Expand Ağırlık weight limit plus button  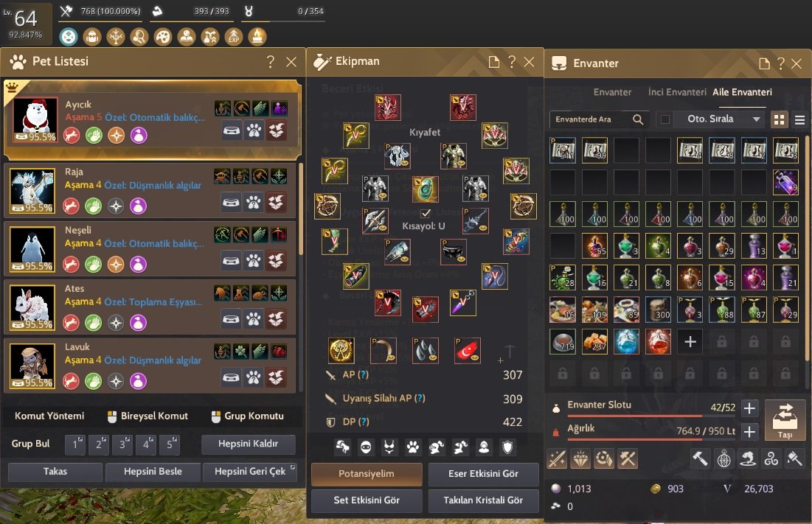point(749,431)
